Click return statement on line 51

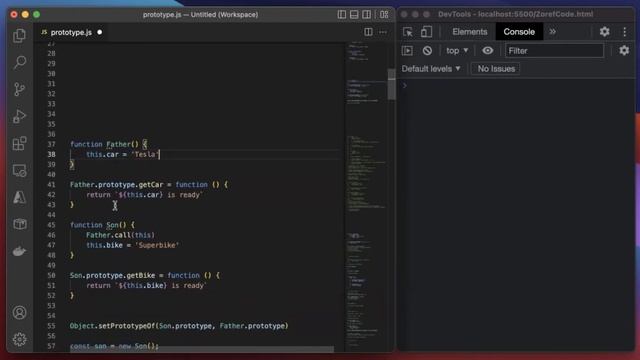[147, 286]
